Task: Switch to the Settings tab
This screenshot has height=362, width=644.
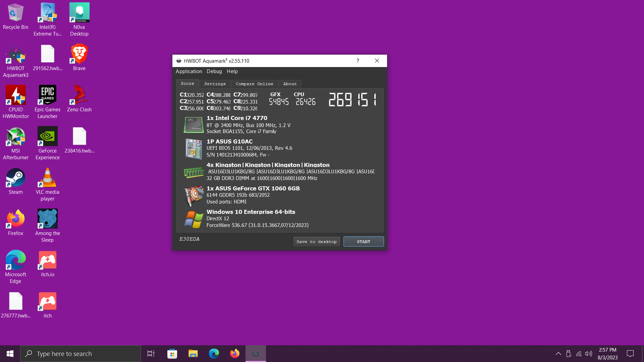Action: tap(215, 84)
